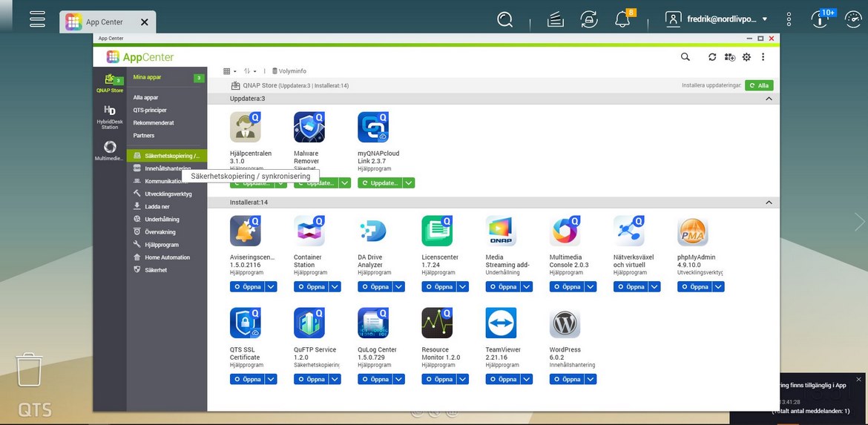
Task: Collapse the Installerat:14 section
Action: [x=769, y=202]
